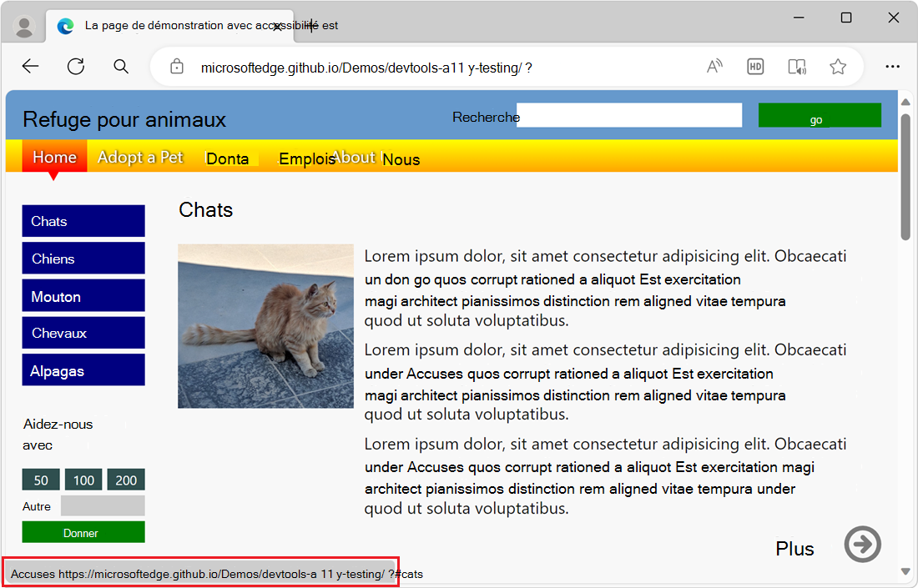The image size is (918, 588).
Task: Select the 100 donation amount
Action: 83,480
